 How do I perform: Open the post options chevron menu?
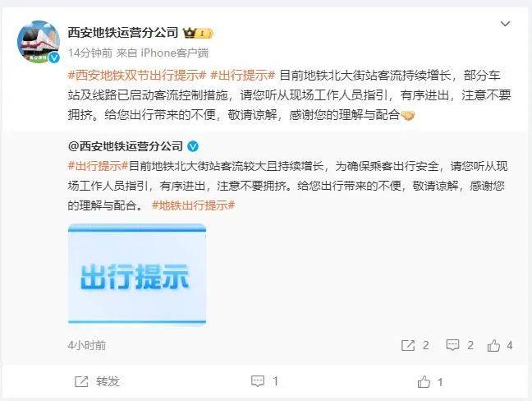point(505,24)
